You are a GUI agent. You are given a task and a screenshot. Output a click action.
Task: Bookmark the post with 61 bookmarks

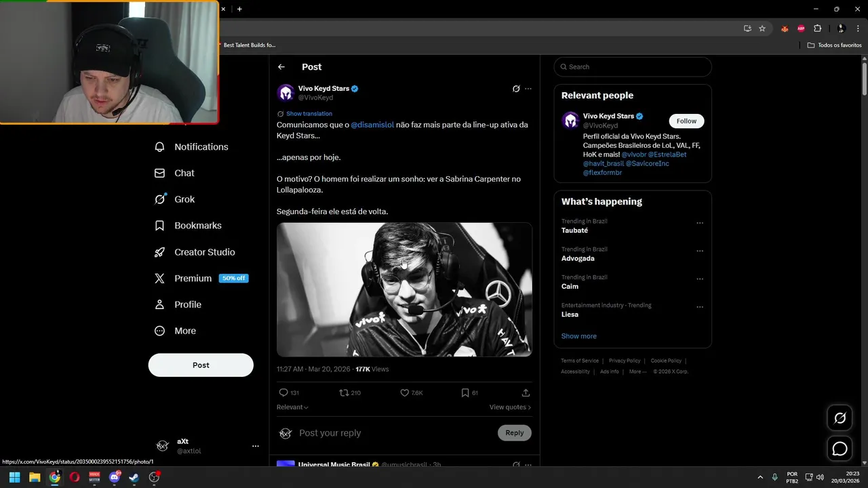pyautogui.click(x=465, y=393)
